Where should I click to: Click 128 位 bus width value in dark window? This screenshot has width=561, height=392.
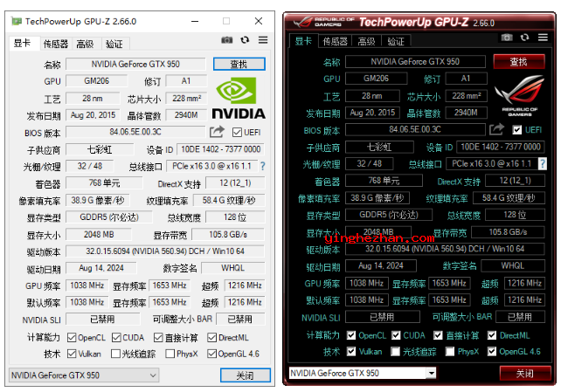click(x=515, y=215)
